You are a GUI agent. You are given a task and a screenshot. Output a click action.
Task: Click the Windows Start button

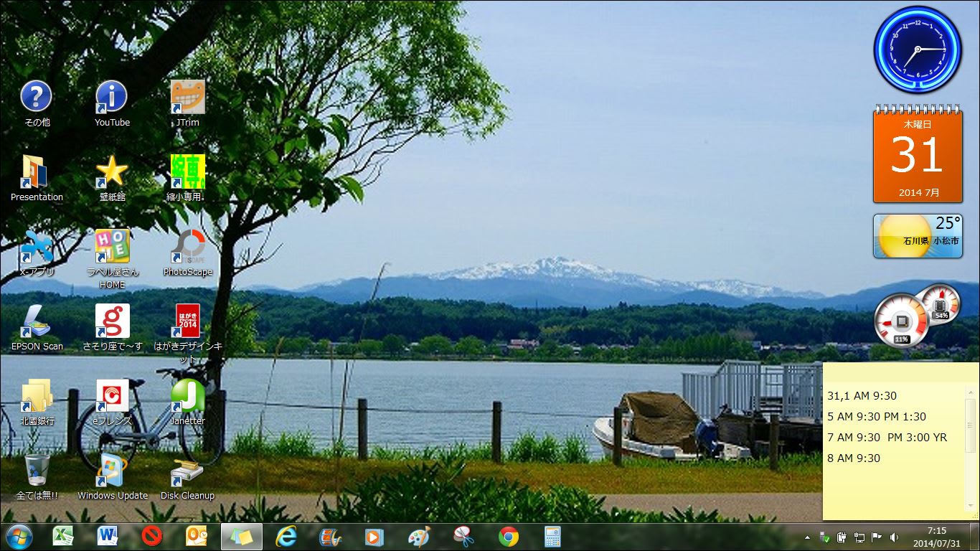19,536
